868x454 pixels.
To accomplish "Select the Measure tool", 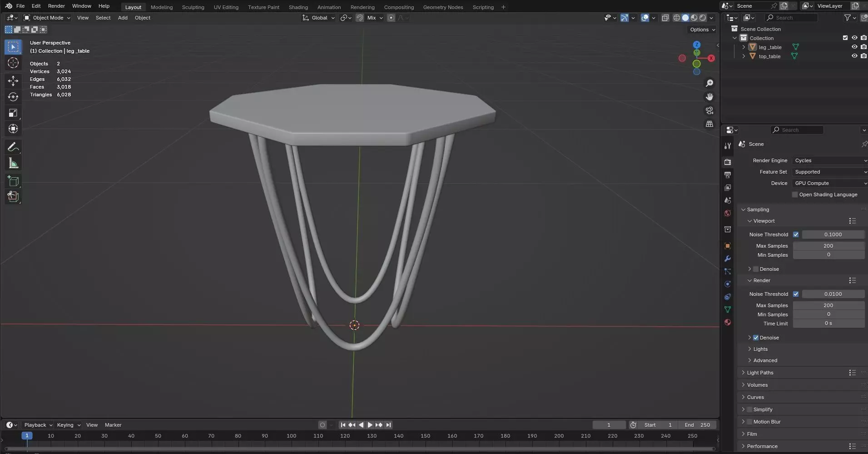I will pos(13,163).
